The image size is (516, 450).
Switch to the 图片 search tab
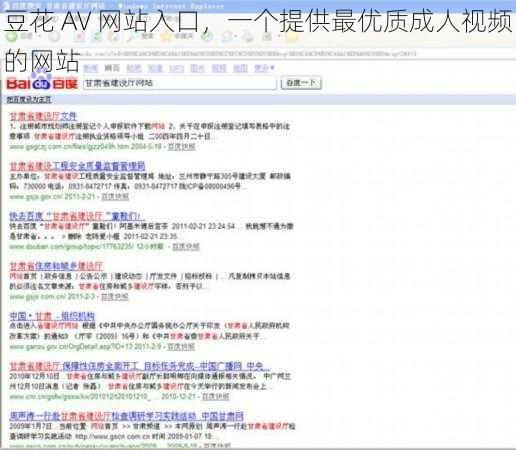click(197, 68)
